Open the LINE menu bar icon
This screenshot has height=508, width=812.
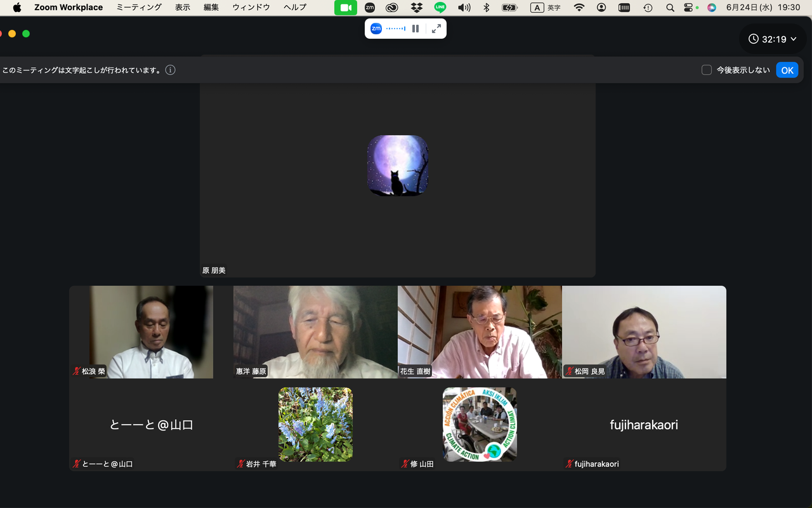pos(440,8)
